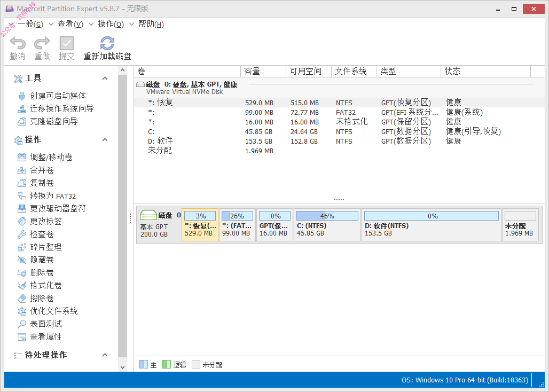
Task: Click the 检查卷 wrench icon
Action: [x=22, y=234]
